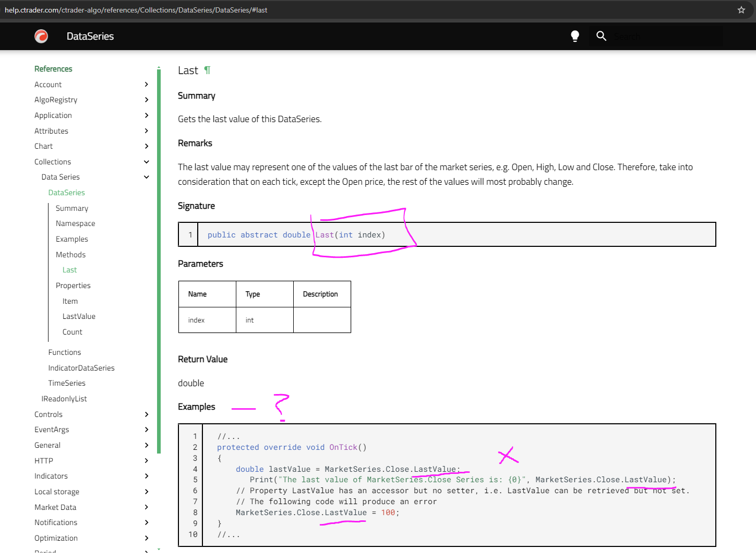Screen dimensions: 756x560
Task: Open the Indicators reference link
Action: (51, 476)
